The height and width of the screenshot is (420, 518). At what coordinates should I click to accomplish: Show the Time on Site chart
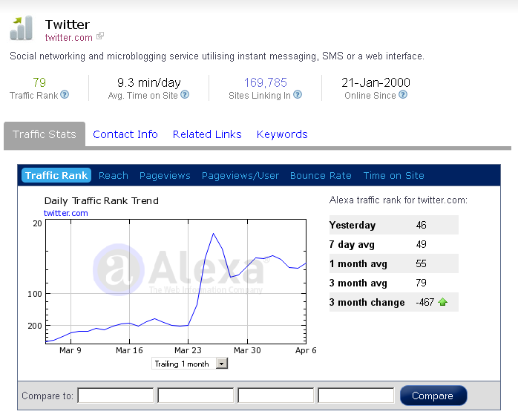pyautogui.click(x=394, y=175)
